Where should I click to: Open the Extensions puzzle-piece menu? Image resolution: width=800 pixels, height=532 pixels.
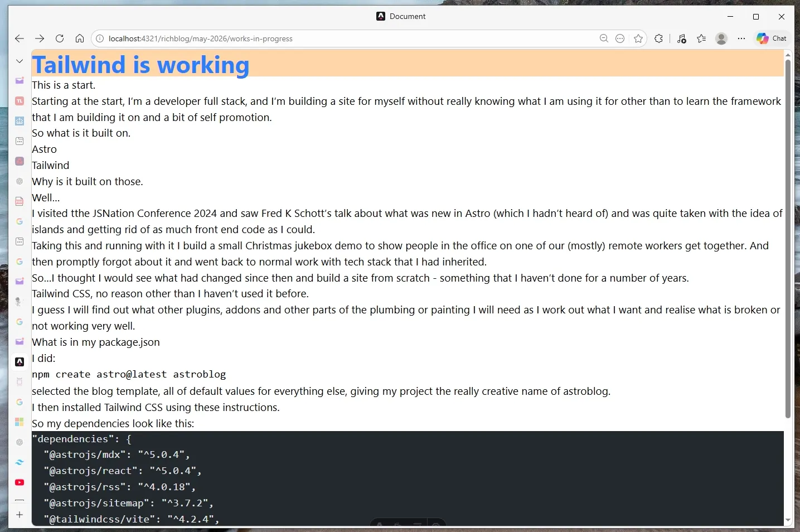659,38
